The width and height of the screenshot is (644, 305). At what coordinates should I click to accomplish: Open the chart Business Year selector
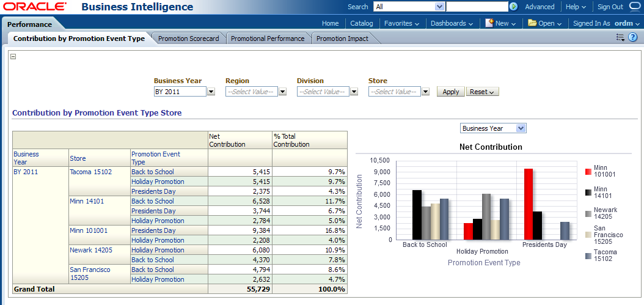coord(521,128)
